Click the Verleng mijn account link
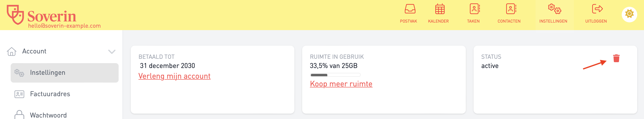Viewport: 644px width, 119px height. [175, 76]
